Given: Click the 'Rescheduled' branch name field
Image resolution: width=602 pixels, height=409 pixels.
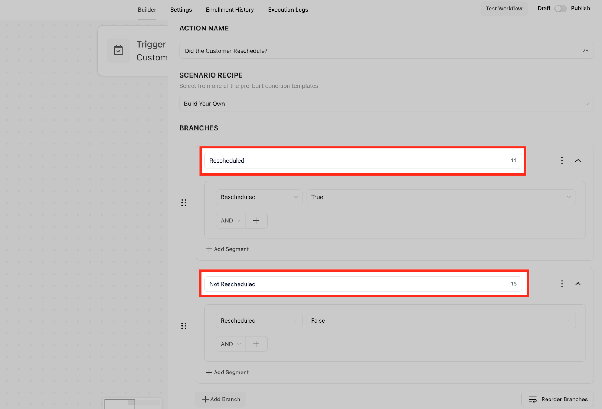Looking at the screenshot, I should tap(363, 161).
